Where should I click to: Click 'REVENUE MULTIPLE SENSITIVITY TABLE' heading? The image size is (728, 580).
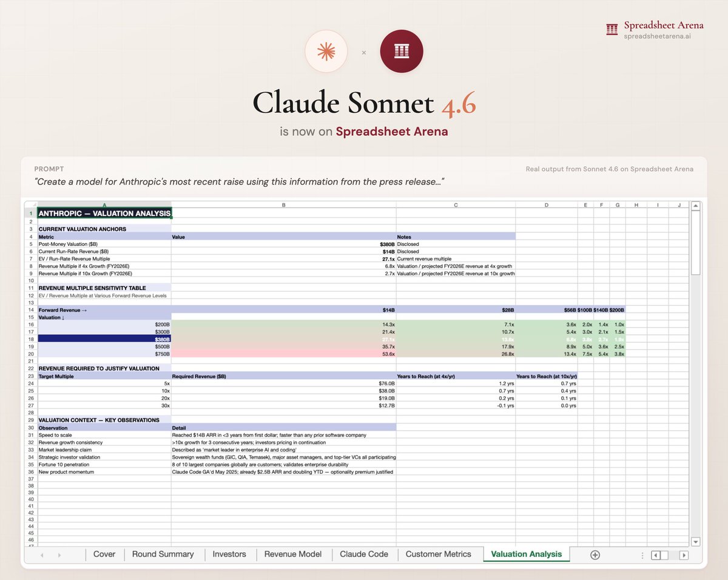point(104,288)
